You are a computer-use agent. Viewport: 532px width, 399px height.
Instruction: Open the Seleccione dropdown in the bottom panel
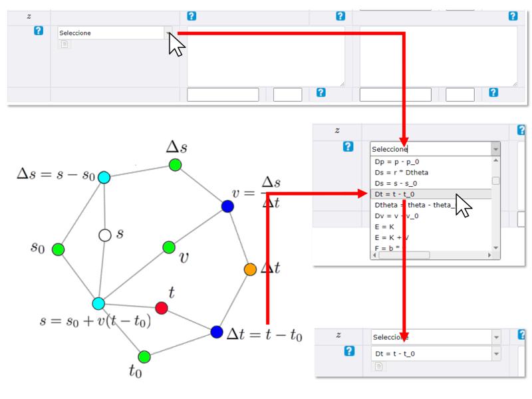[436, 337]
